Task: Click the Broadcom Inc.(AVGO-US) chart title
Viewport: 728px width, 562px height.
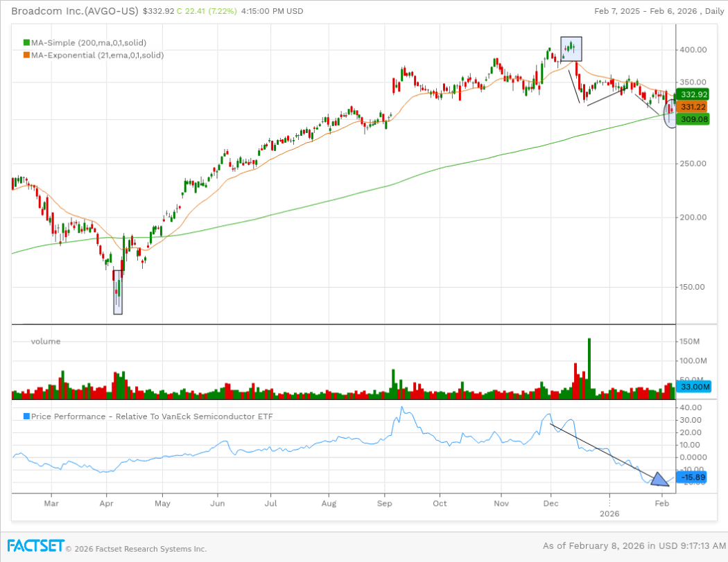Action: [75, 11]
